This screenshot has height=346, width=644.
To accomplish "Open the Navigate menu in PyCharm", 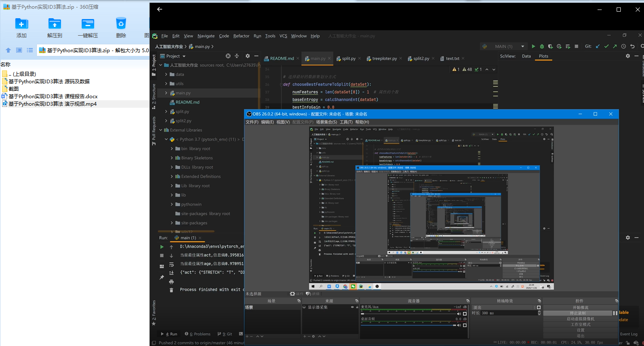I will coord(206,36).
